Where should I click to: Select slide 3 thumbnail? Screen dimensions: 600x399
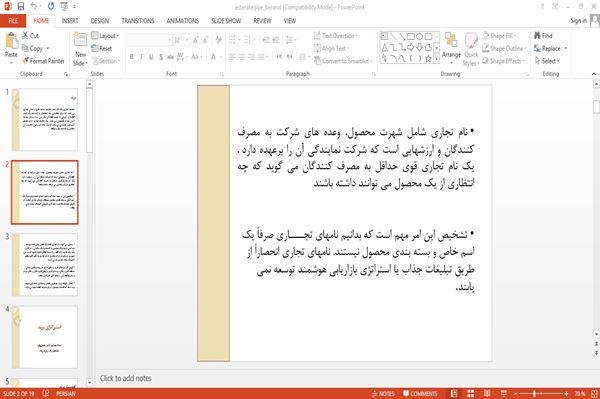(x=45, y=264)
